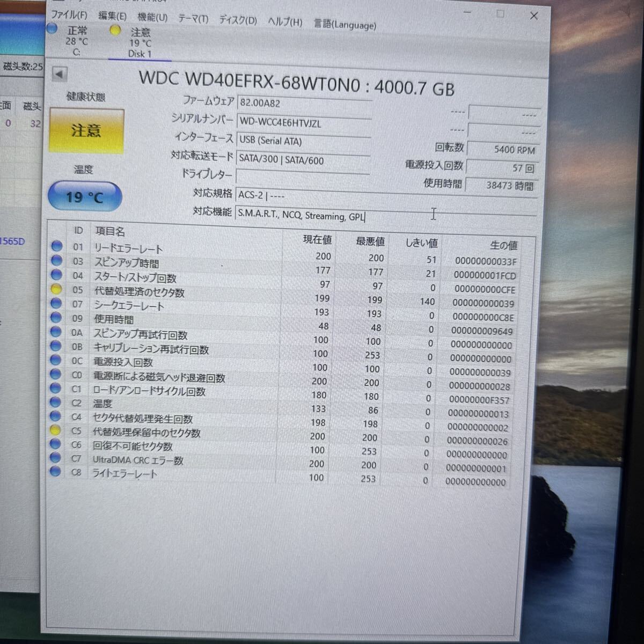Open the 言語(Language) menu

pos(345,24)
